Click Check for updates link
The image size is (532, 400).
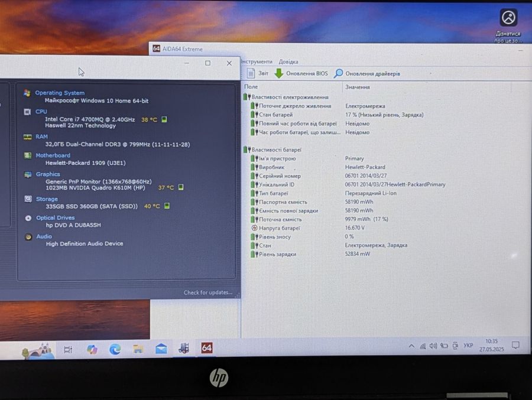pyautogui.click(x=208, y=292)
